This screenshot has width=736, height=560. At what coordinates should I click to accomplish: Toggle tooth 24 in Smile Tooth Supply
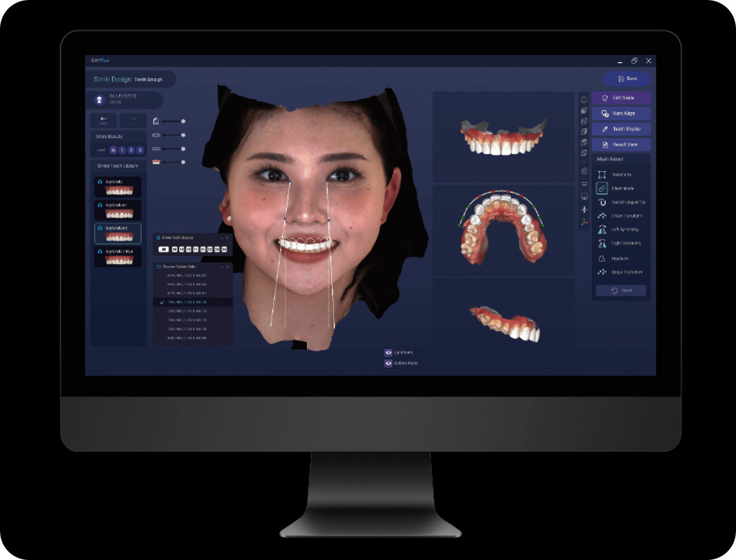224,249
